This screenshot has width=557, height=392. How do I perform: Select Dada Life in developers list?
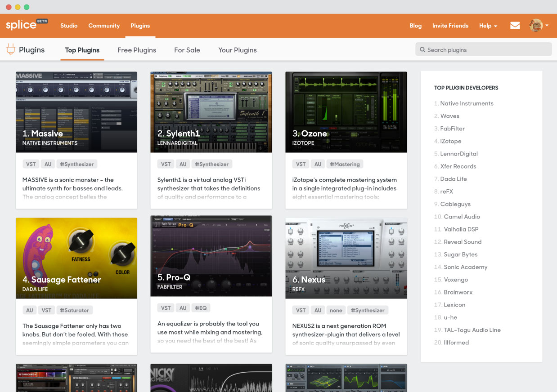(454, 179)
